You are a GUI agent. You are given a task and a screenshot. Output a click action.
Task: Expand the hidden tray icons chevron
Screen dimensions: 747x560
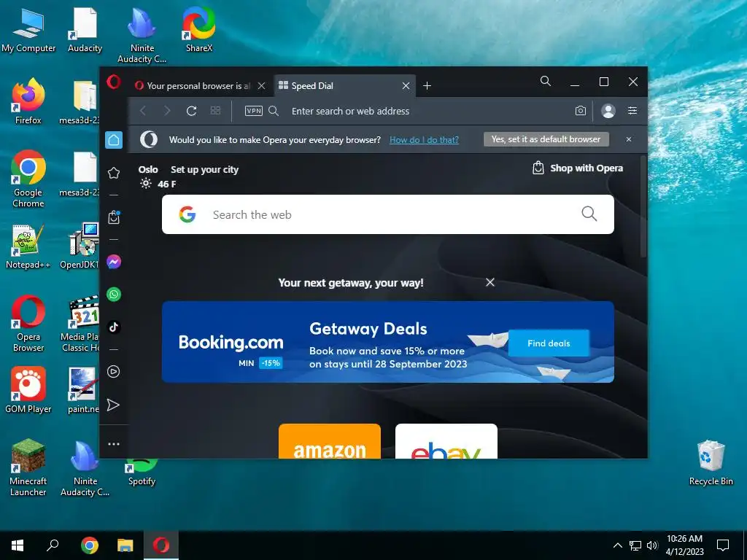point(617,545)
